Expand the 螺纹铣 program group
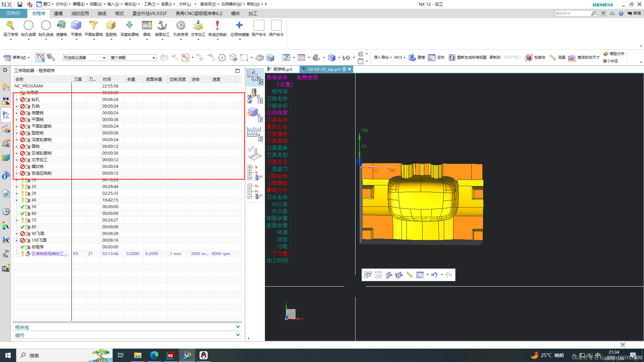644x362 pixels. (16, 167)
